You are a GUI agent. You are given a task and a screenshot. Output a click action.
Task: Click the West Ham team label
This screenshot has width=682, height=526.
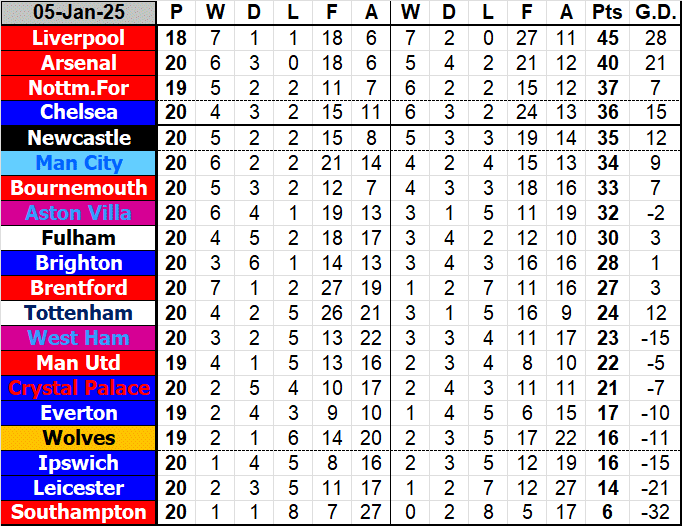[x=79, y=338]
